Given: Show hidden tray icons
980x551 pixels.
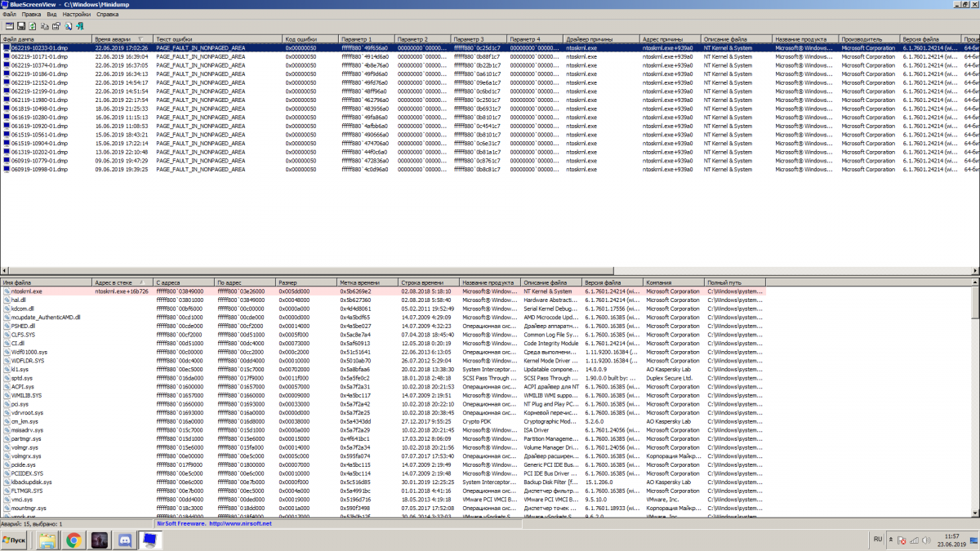Looking at the screenshot, I should (x=892, y=540).
